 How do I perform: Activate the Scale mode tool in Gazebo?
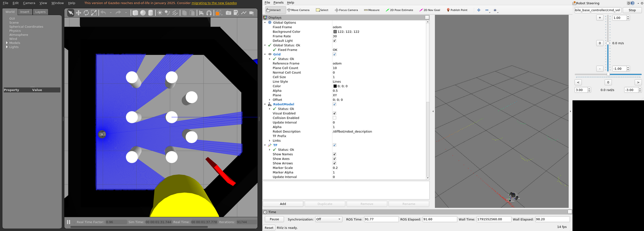[x=94, y=12]
